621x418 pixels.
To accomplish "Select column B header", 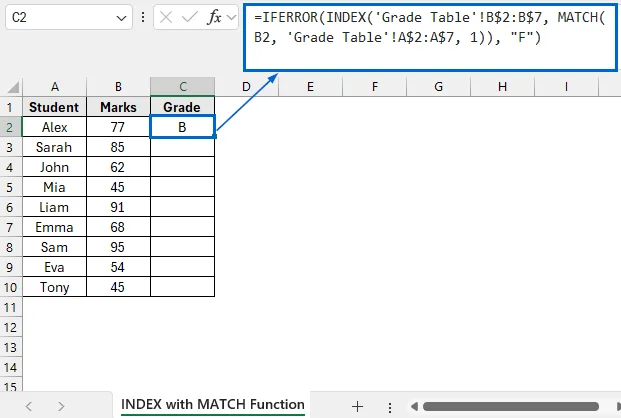I will [x=118, y=87].
